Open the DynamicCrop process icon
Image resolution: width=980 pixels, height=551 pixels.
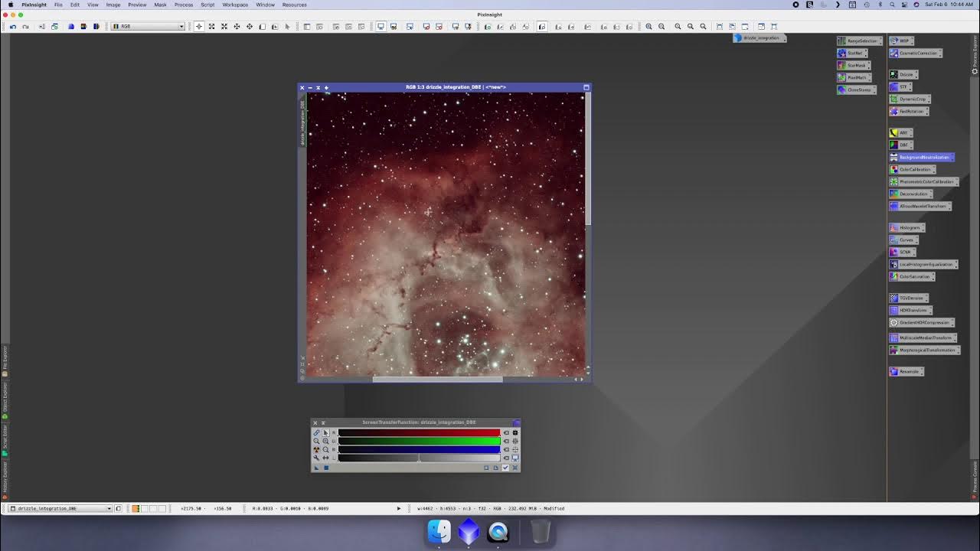tap(910, 99)
